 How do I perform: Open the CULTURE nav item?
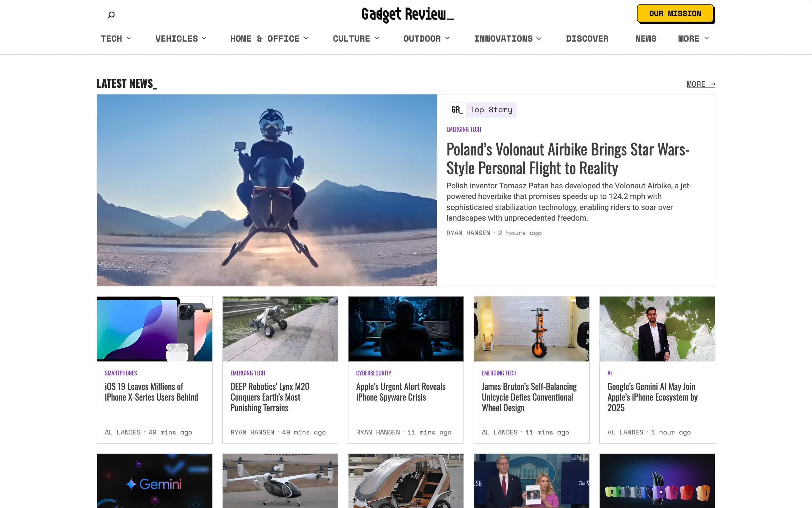(351, 39)
